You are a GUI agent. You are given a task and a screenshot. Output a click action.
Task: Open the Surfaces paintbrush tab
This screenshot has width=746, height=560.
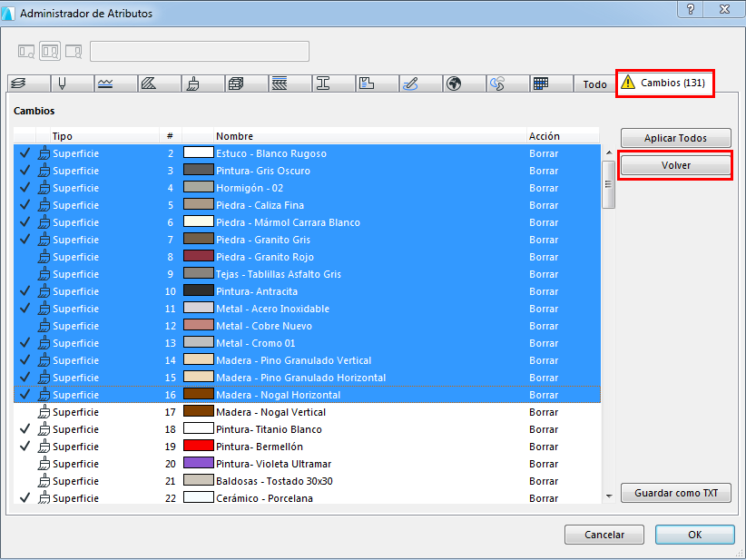tap(202, 84)
